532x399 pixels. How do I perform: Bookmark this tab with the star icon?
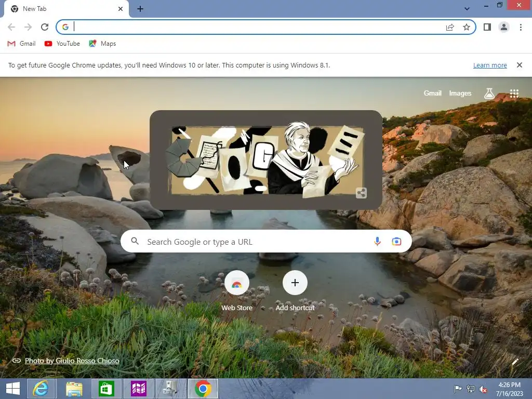point(467,27)
